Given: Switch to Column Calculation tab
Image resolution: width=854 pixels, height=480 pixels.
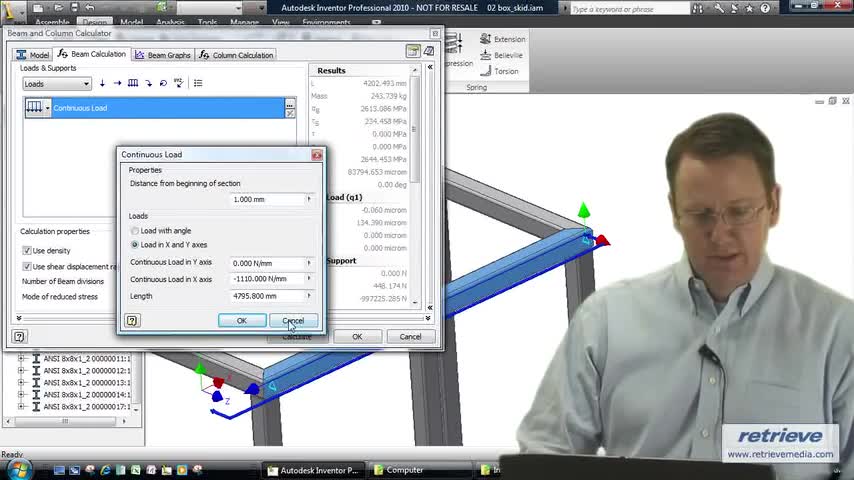Looking at the screenshot, I should coord(236,55).
